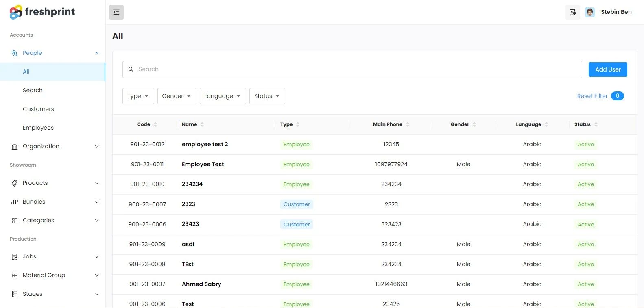Expand the Stages menu chevron

97,294
